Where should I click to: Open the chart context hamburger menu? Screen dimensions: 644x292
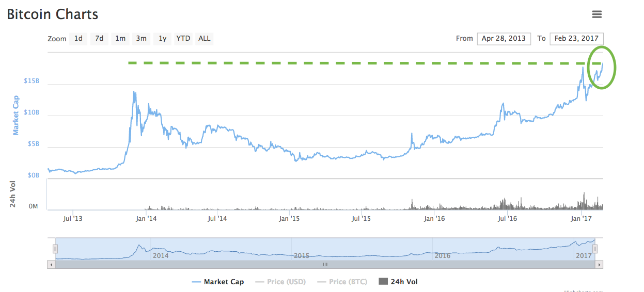597,14
